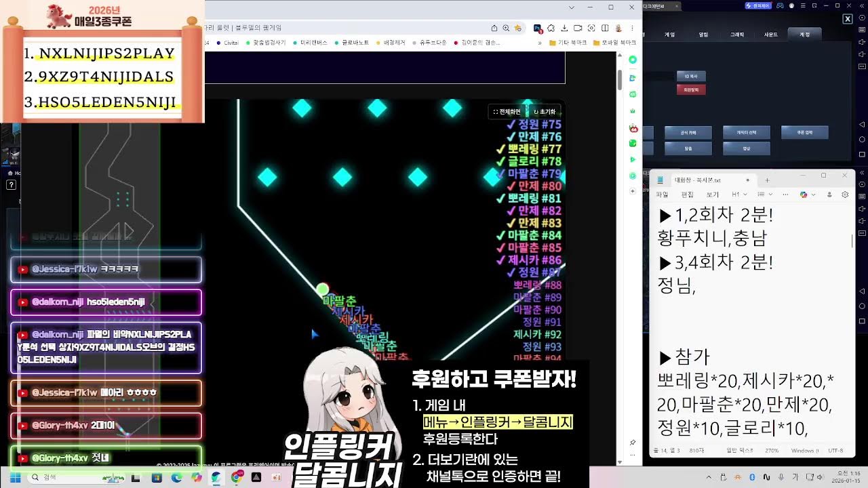
Task: Open the 모바일 북마크 folder
Action: click(x=614, y=42)
